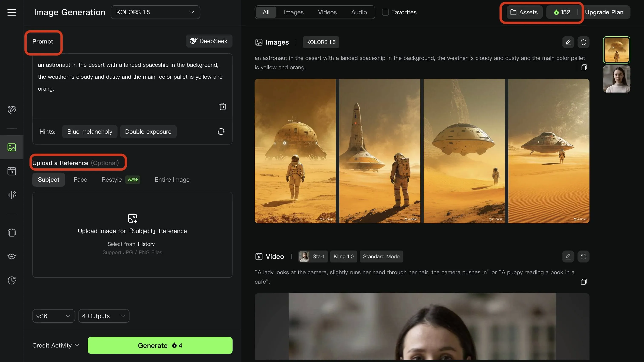Open the audio generation sidebar icon
Screen dimensions: 644x362
tap(11, 194)
